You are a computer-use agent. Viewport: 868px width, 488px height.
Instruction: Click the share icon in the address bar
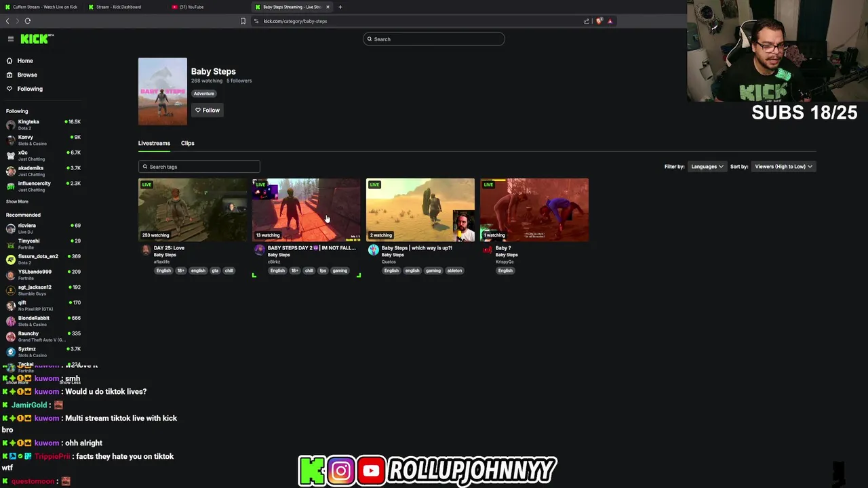587,21
